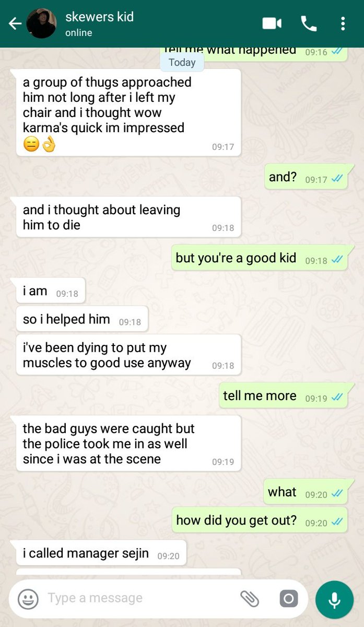Viewport: 364px width, 627px height.
Task: Tap the paperclip attachment icon
Action: [x=250, y=599]
